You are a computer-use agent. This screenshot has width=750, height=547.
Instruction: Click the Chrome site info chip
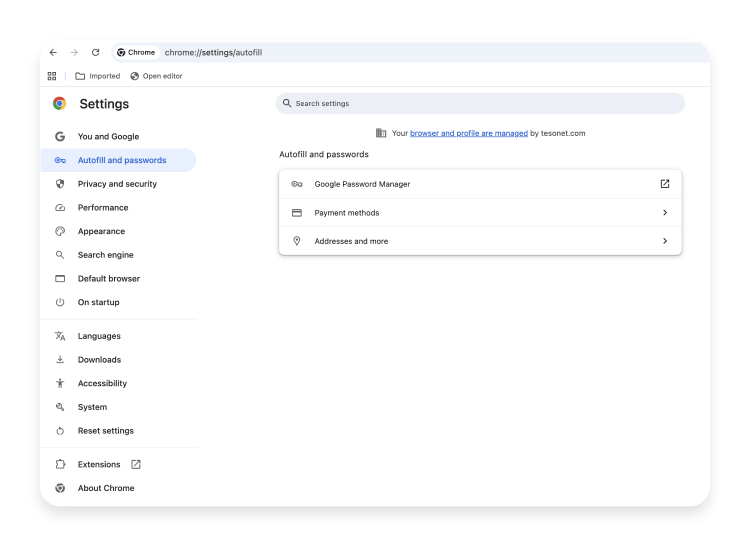coord(136,53)
